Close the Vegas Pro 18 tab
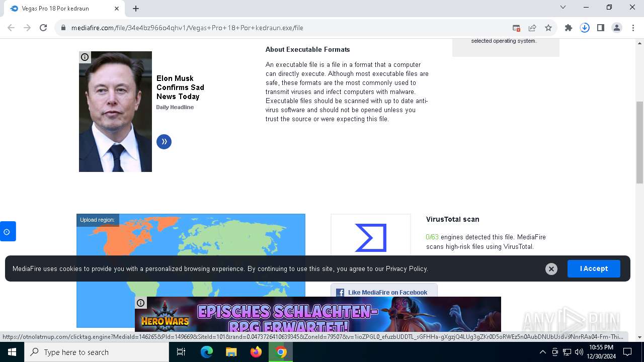This screenshot has height=362, width=644. pyautogui.click(x=117, y=8)
